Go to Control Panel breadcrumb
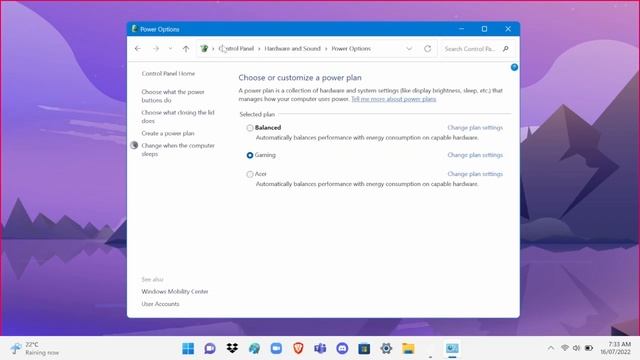 pyautogui.click(x=236, y=49)
